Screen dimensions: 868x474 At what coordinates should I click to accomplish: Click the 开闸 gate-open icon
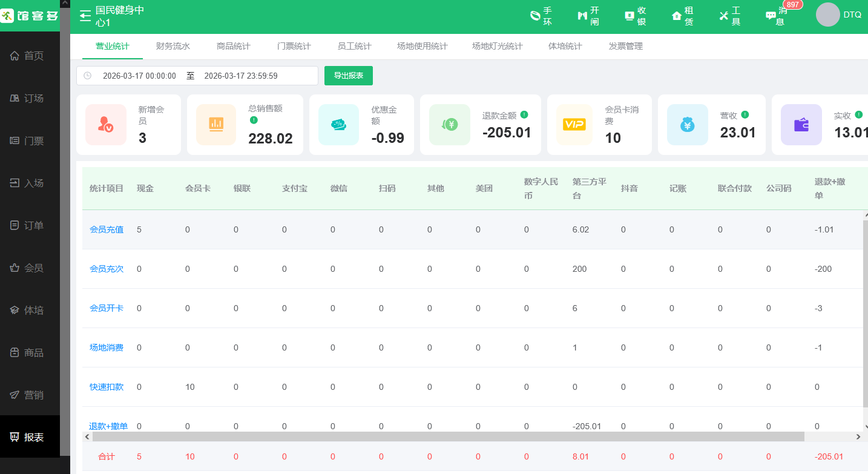click(588, 16)
